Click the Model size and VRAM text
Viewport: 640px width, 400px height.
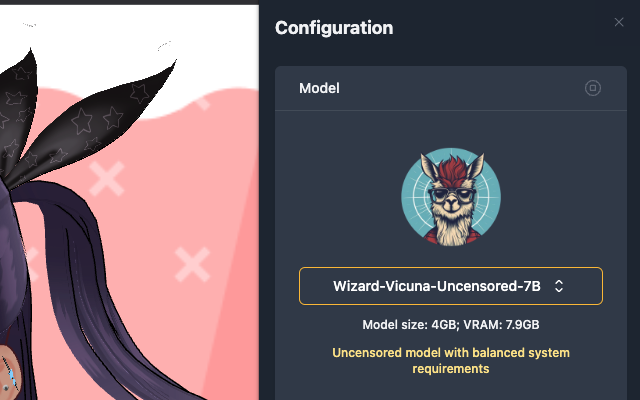pos(450,325)
